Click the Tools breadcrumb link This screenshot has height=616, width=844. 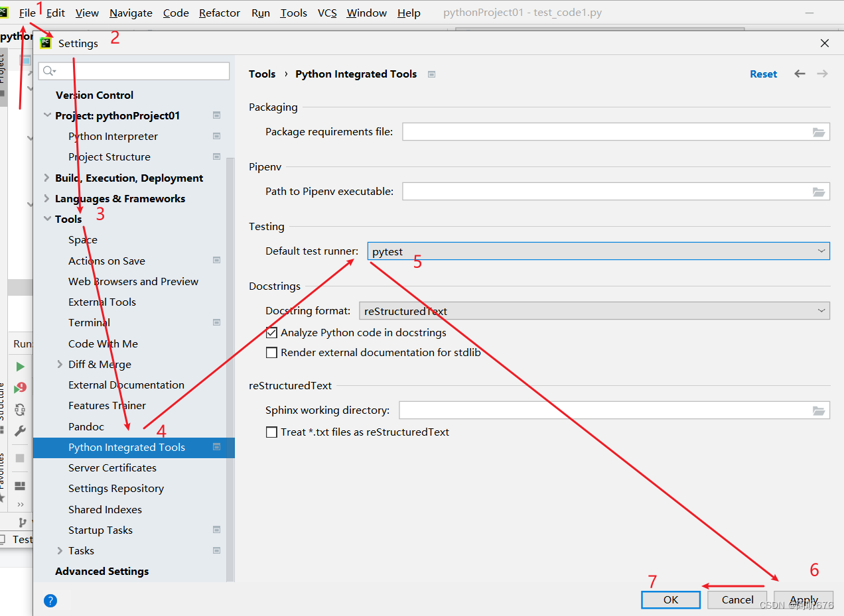[x=262, y=74]
